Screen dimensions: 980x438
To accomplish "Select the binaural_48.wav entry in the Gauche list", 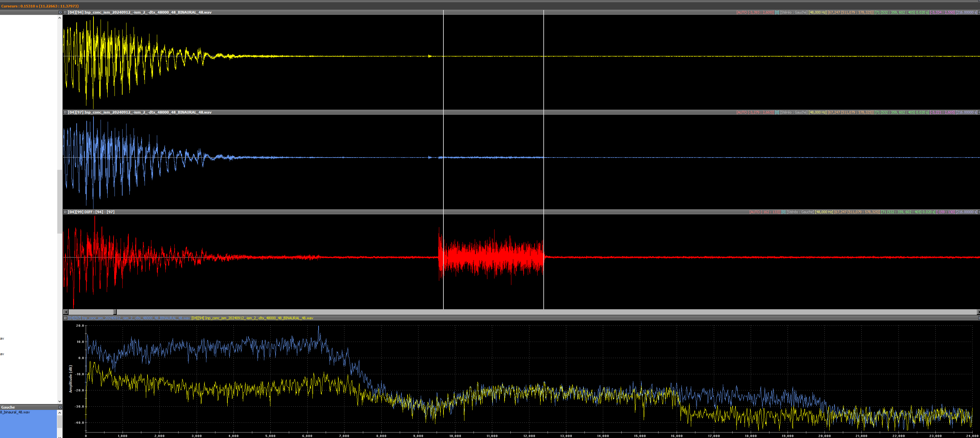I will coord(15,412).
